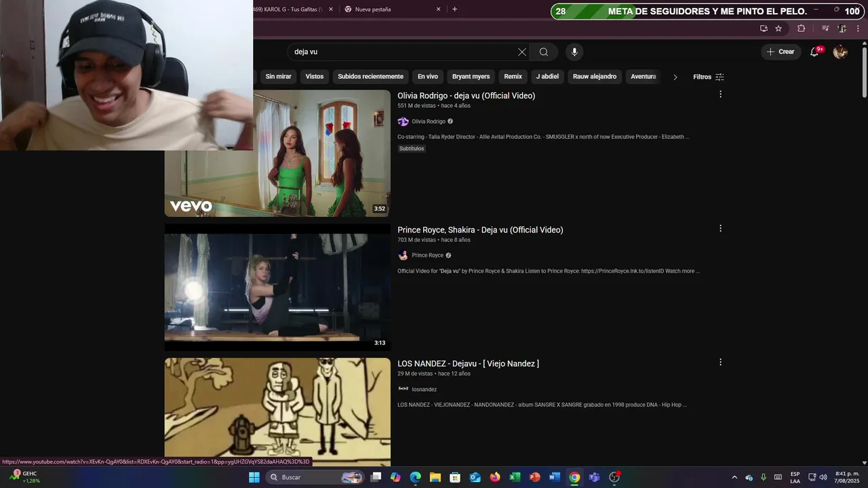Open the clock showing 8:41 p. m.
The height and width of the screenshot is (488, 868).
(847, 477)
